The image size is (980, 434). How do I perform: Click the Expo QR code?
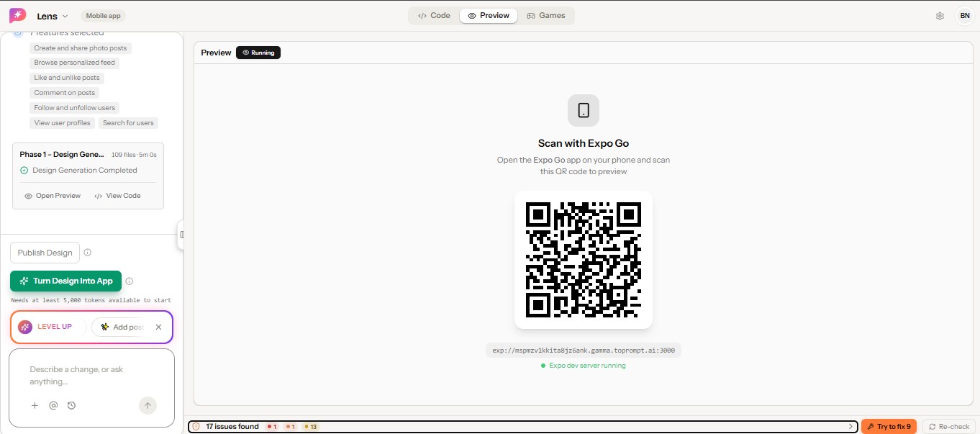point(584,260)
